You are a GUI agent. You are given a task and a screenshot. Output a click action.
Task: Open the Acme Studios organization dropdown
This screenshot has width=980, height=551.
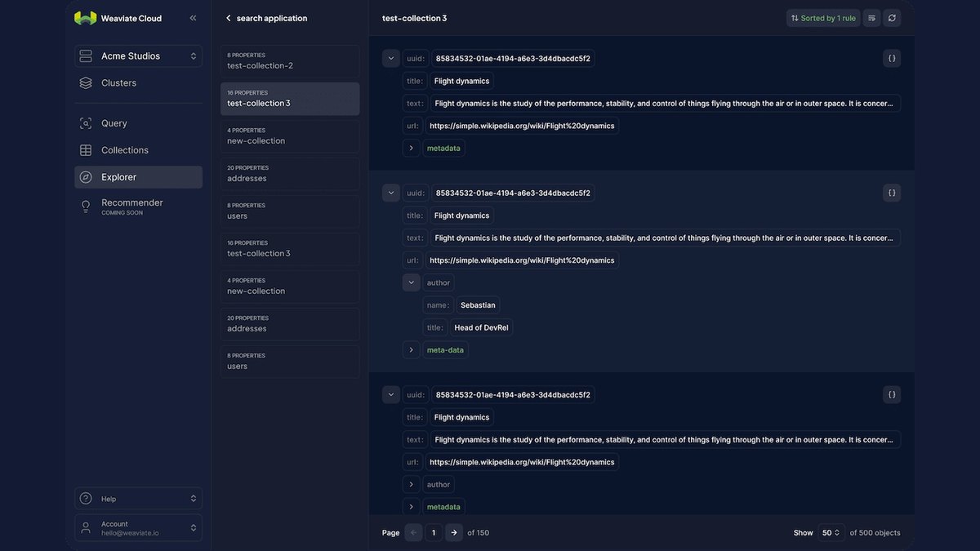pyautogui.click(x=138, y=56)
